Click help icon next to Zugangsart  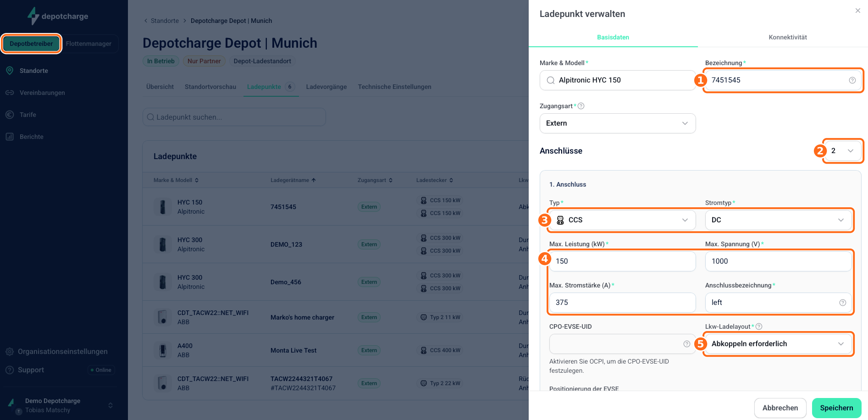[581, 106]
